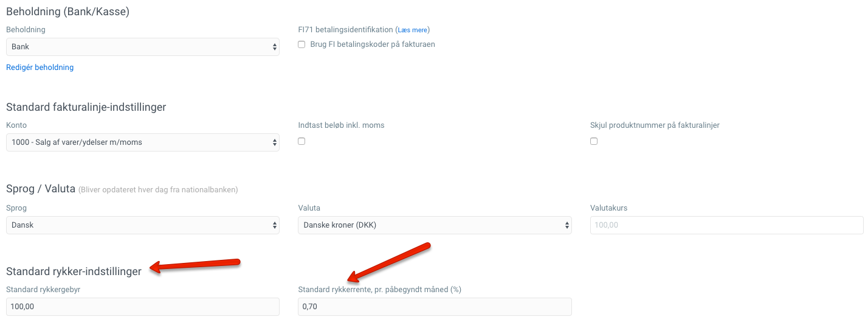Click the Beholdning (Bank/Kasse) heading
The width and height of the screenshot is (868, 325).
67,11
